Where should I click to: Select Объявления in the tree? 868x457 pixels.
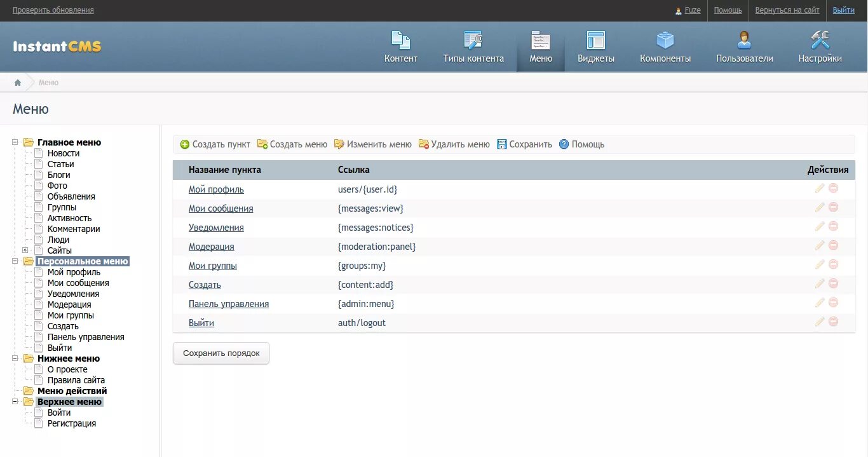71,196
